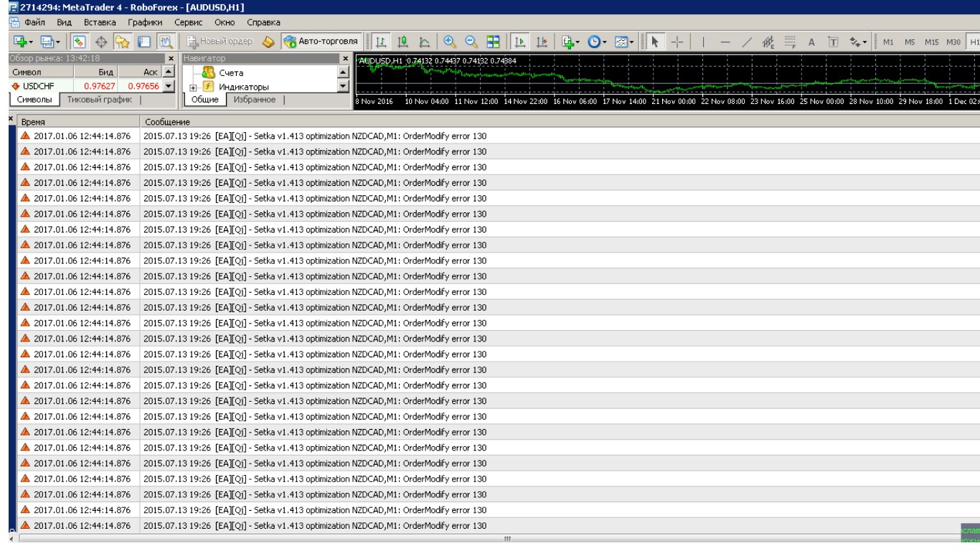Toggle the Авто-торговля button
This screenshot has width=980, height=551.
[x=321, y=42]
